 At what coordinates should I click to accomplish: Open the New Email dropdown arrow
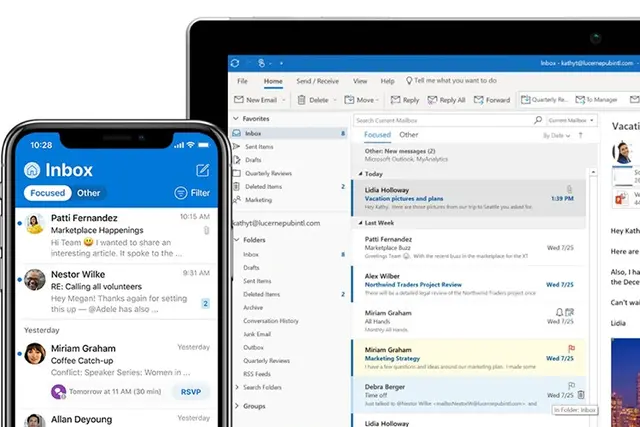tap(284, 100)
